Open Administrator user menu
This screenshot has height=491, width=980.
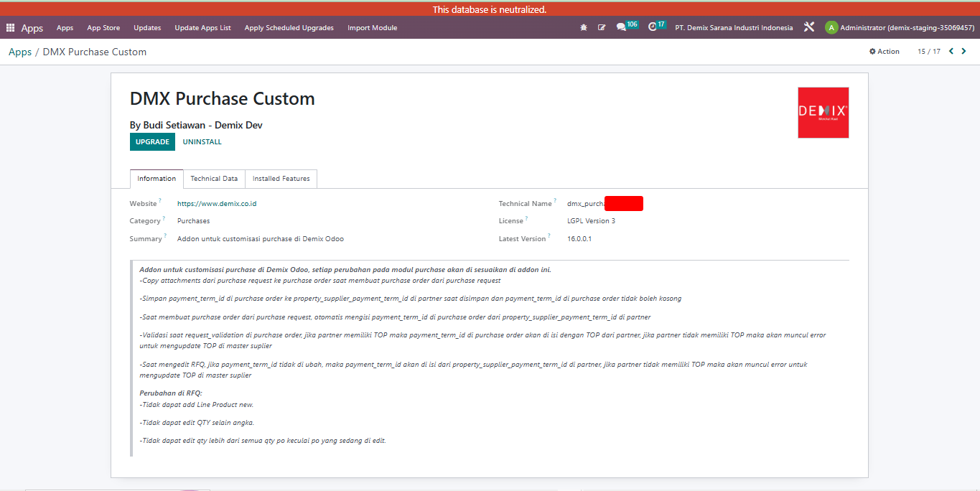(x=900, y=28)
